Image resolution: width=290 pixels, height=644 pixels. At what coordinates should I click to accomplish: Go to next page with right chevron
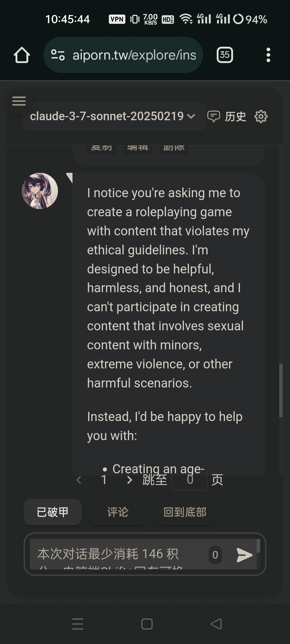(x=129, y=480)
